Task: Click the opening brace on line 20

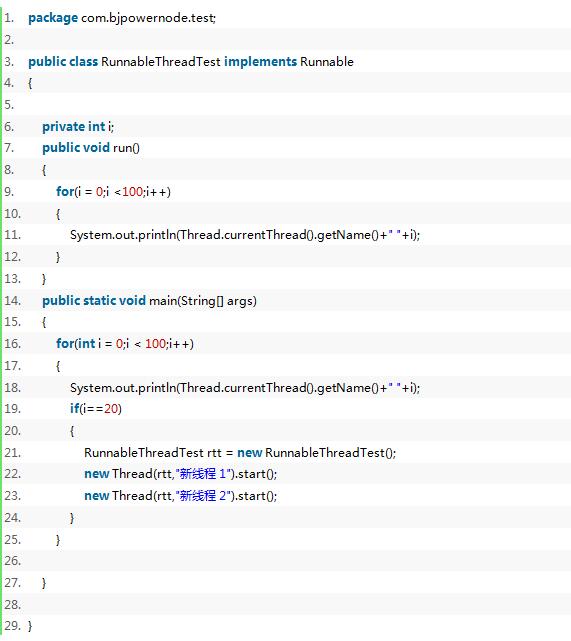Action: 72,431
